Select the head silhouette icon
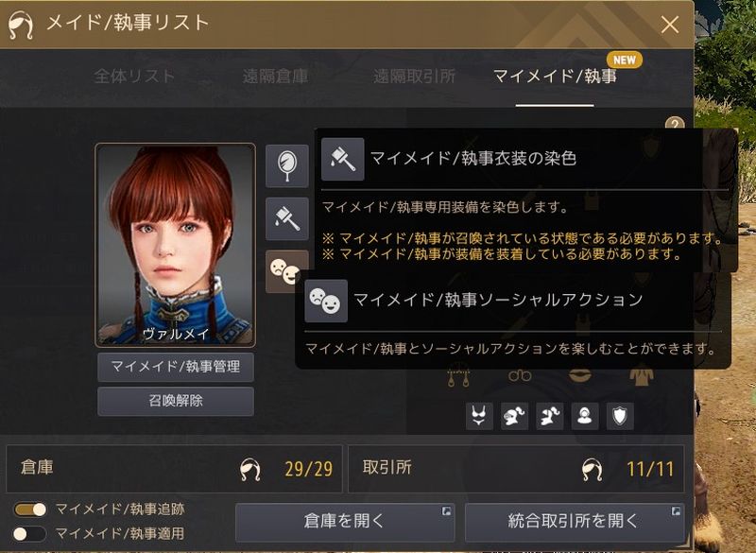This screenshot has height=553, width=756. click(585, 416)
